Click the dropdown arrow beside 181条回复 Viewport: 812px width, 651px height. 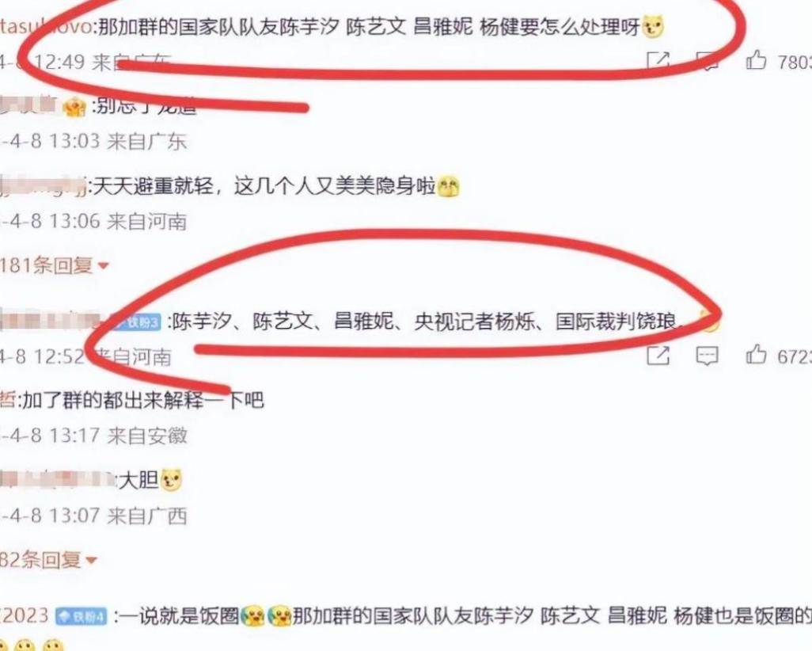(x=103, y=266)
